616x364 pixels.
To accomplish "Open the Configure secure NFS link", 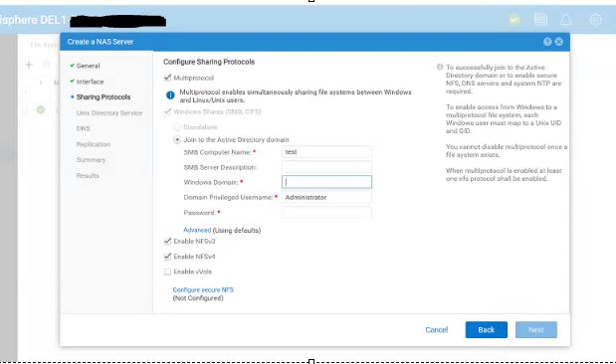I will 203,289.
